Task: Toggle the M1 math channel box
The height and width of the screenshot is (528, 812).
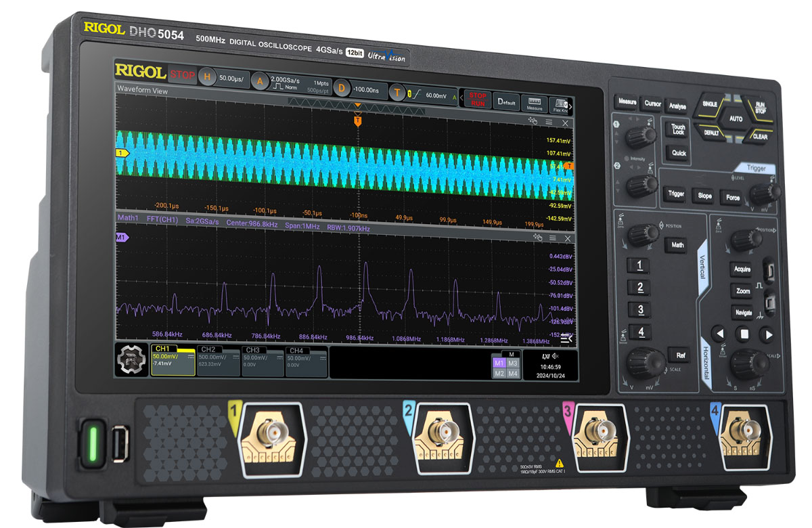Action: 499,364
